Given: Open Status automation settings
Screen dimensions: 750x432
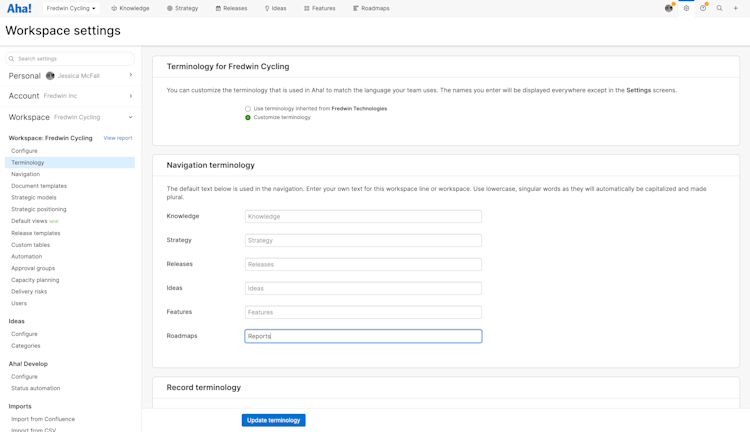Looking at the screenshot, I should click(x=36, y=388).
